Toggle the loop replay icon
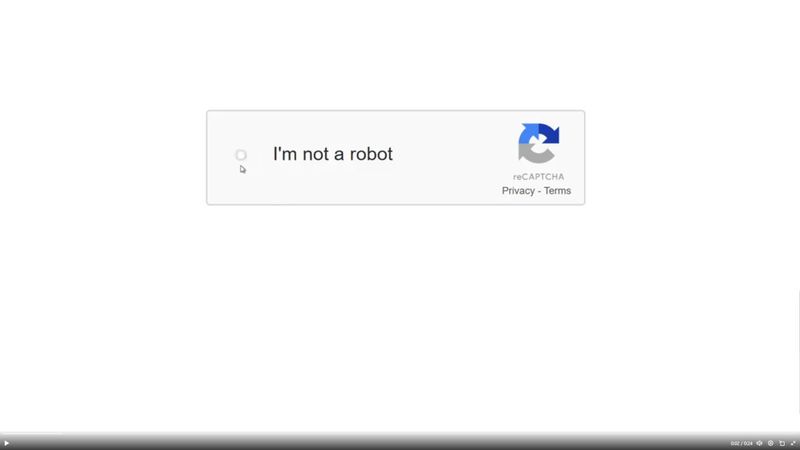The image size is (800, 450). pyautogui.click(x=782, y=443)
